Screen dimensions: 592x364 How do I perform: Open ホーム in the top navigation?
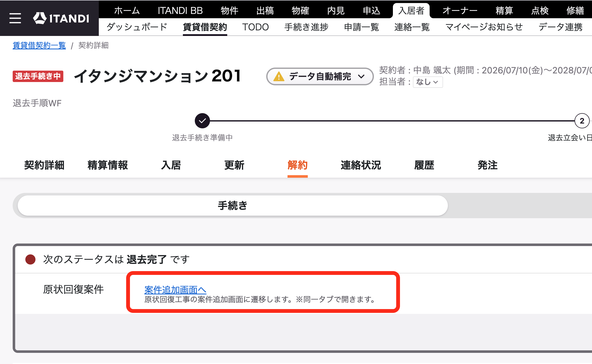pos(127,11)
